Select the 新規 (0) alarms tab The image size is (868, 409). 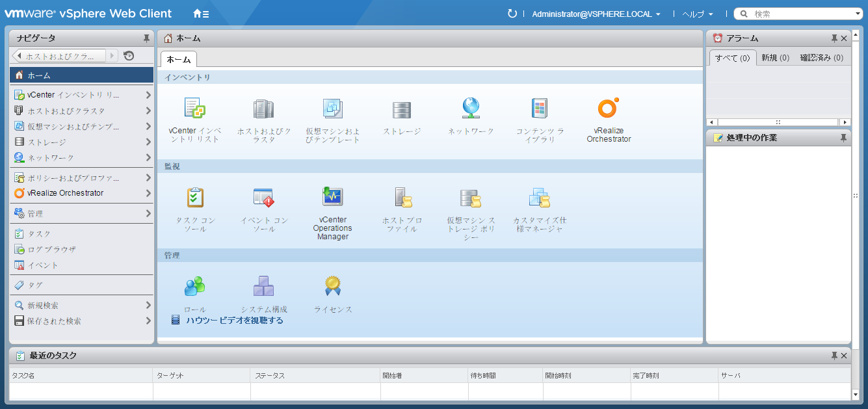775,58
